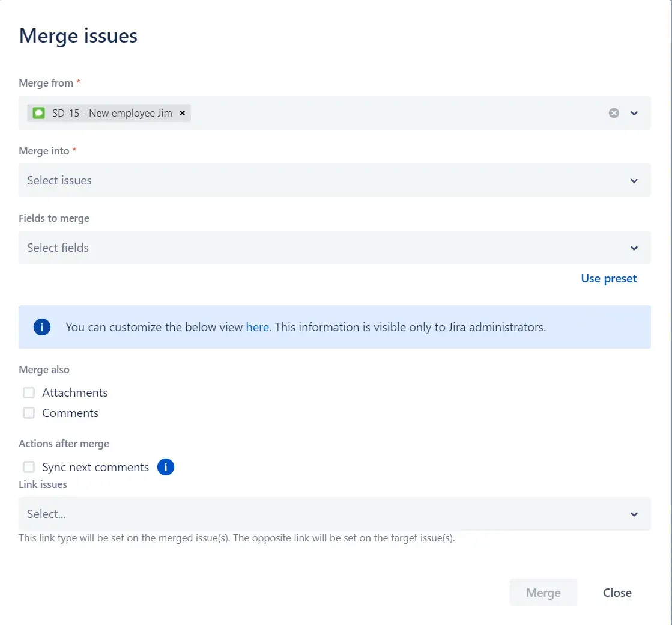Enable the Attachments checkbox
The height and width of the screenshot is (625, 672).
[x=29, y=393]
